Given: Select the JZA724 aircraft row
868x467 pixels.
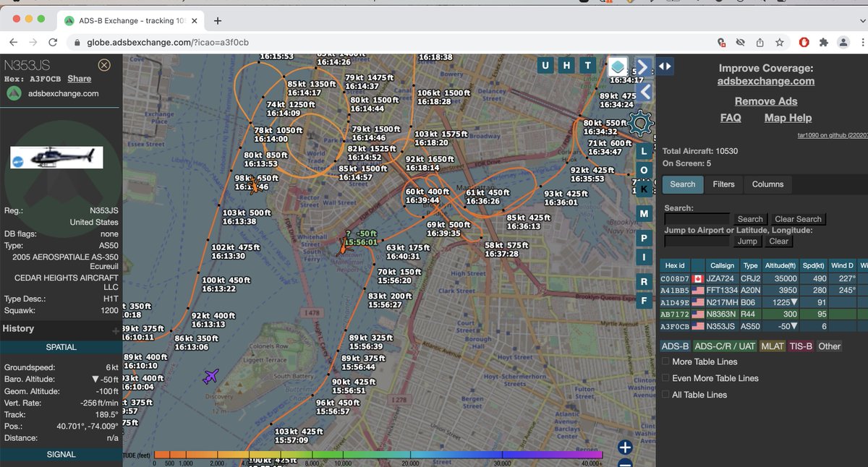Looking at the screenshot, I should point(764,278).
